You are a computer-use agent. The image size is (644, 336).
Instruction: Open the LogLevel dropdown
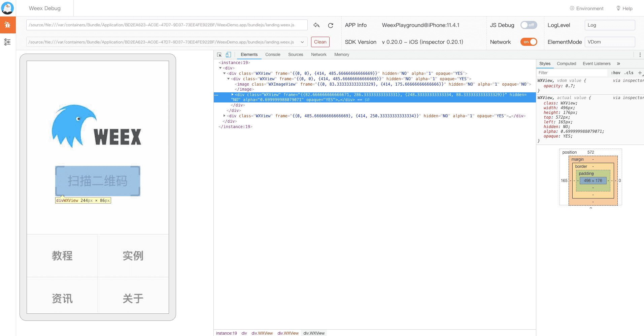click(610, 25)
